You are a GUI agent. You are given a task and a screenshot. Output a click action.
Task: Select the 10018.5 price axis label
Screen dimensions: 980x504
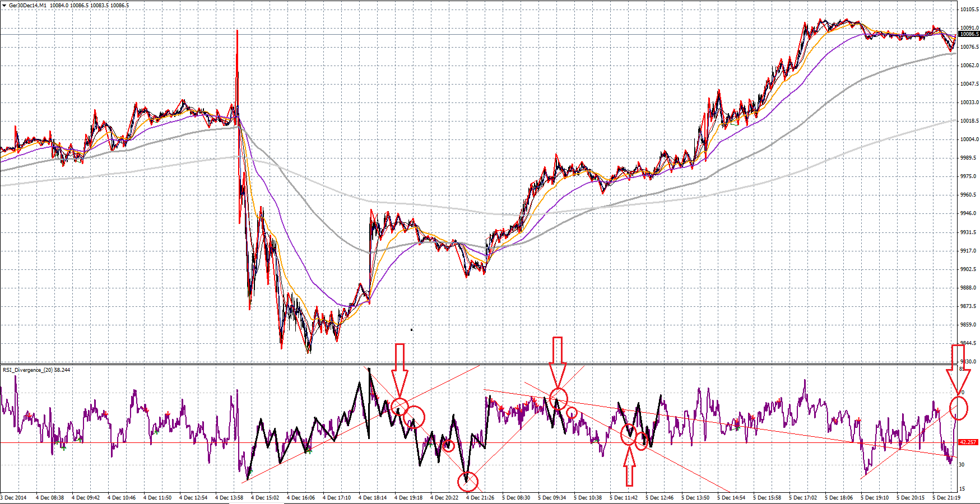point(970,121)
